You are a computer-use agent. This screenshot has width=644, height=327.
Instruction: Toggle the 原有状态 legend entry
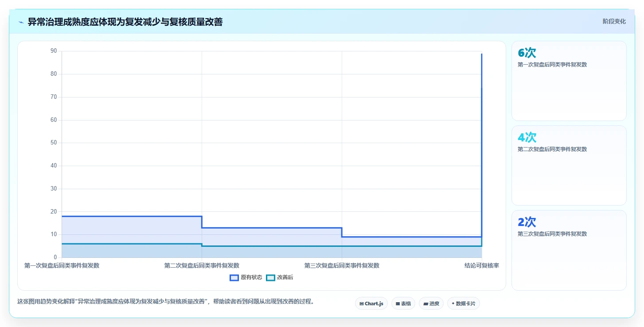point(246,277)
